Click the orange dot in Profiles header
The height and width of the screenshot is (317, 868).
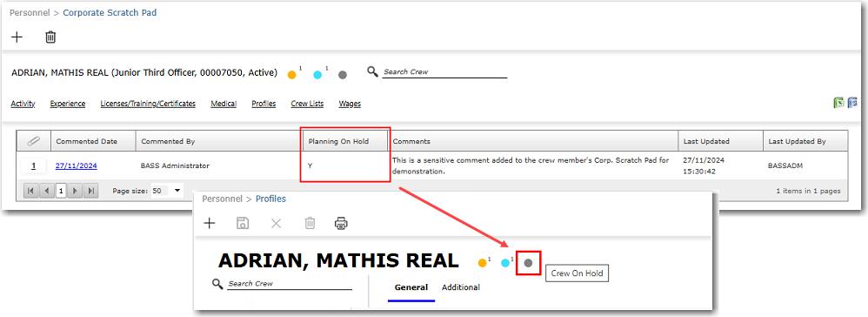click(483, 263)
